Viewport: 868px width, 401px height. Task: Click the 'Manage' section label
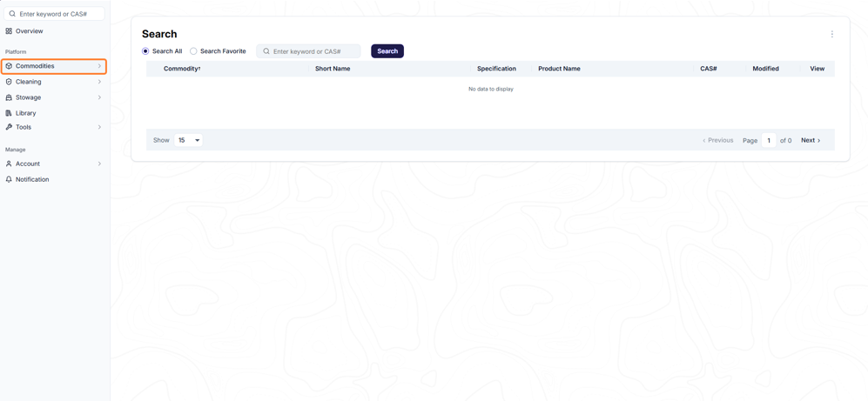tap(16, 150)
